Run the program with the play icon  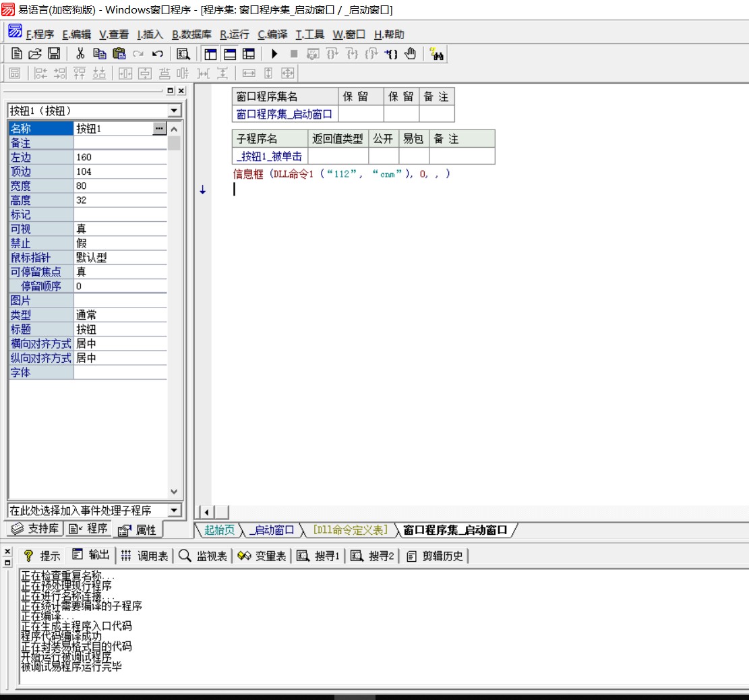pos(274,54)
